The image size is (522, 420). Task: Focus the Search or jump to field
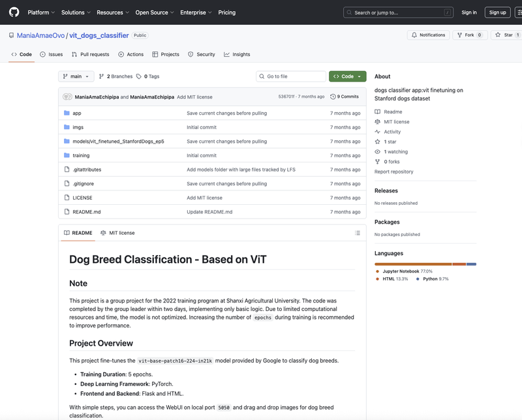point(398,12)
